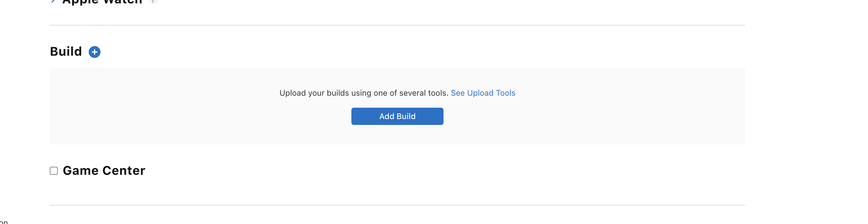Viewport: 868px width, 224px height.
Task: Click the Add Build button
Action: pos(397,116)
